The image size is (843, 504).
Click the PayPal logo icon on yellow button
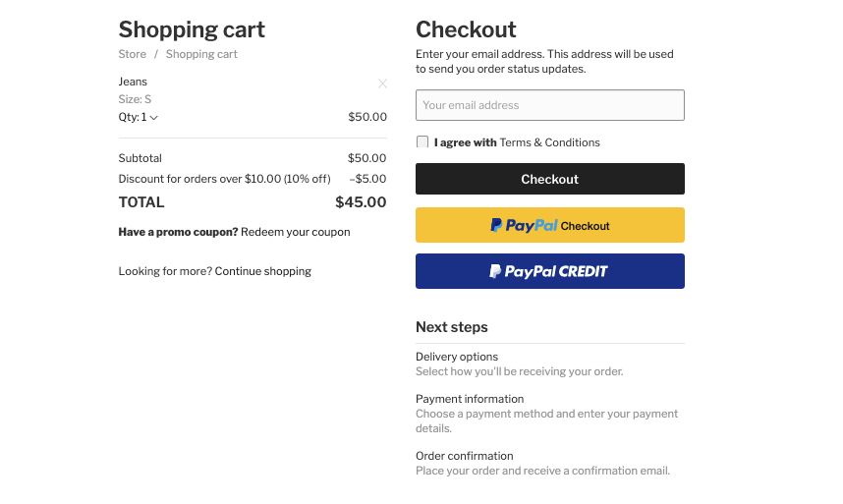pos(496,225)
